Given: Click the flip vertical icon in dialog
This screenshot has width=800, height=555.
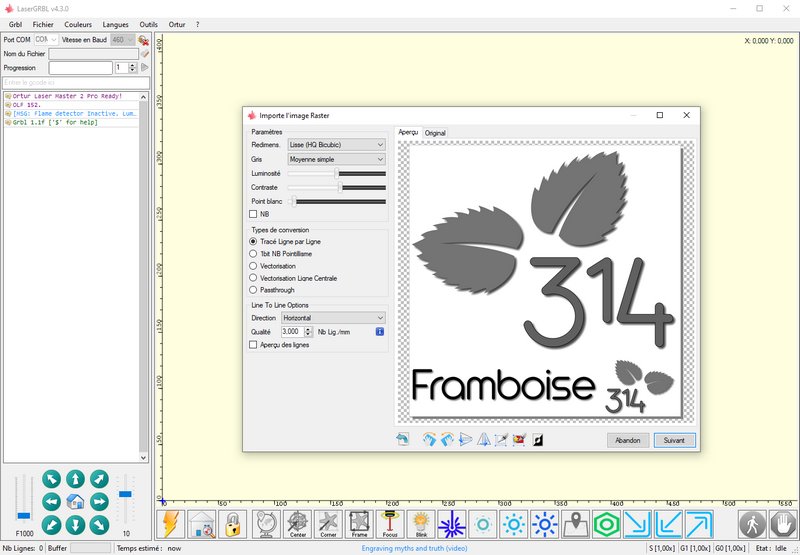Looking at the screenshot, I should 483,439.
